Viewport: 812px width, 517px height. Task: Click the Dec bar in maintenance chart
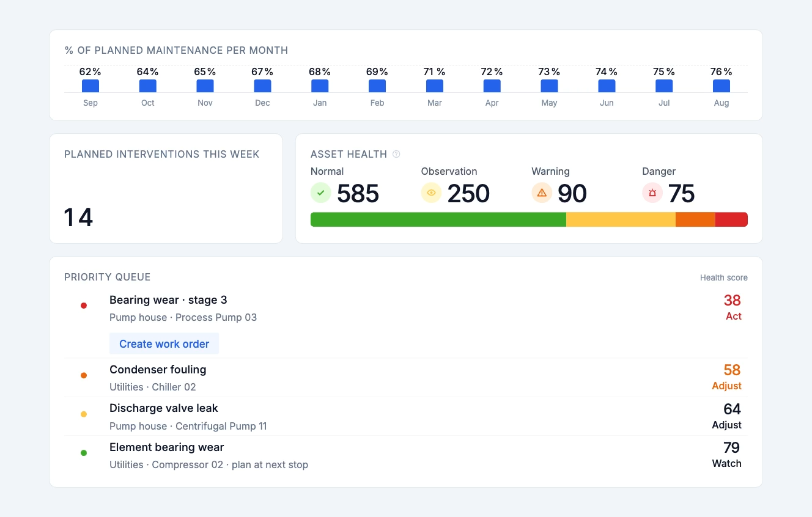[262, 86]
